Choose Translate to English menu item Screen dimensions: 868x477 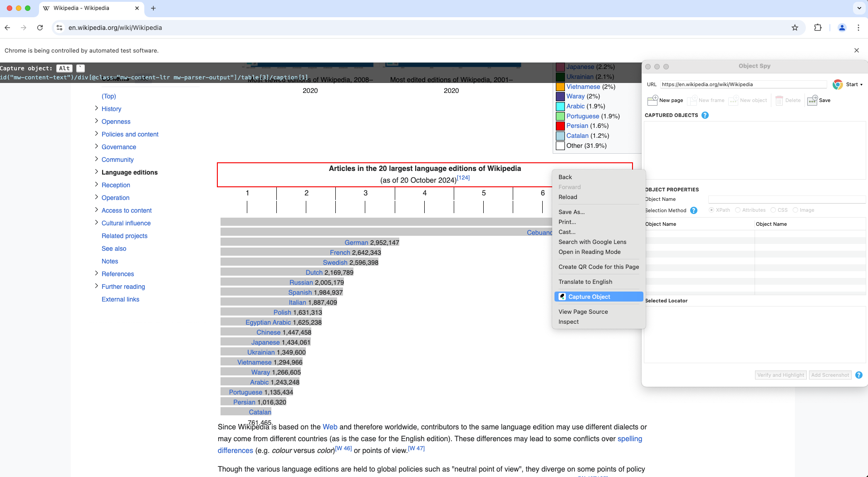point(598,282)
